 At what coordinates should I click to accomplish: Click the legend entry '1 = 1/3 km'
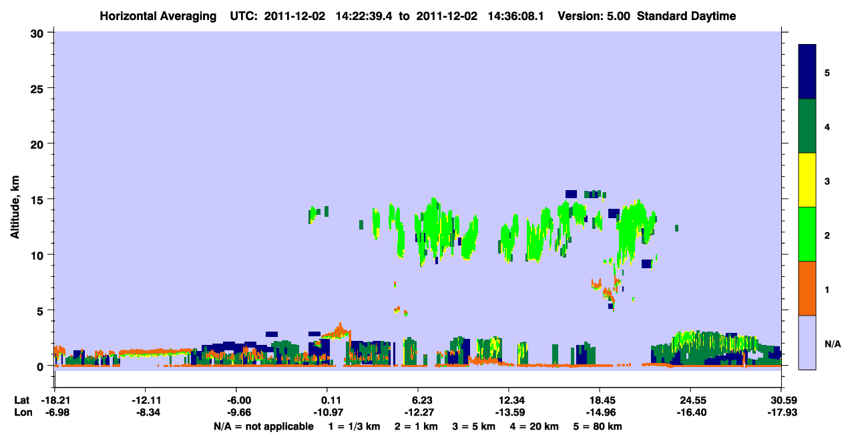pyautogui.click(x=354, y=426)
